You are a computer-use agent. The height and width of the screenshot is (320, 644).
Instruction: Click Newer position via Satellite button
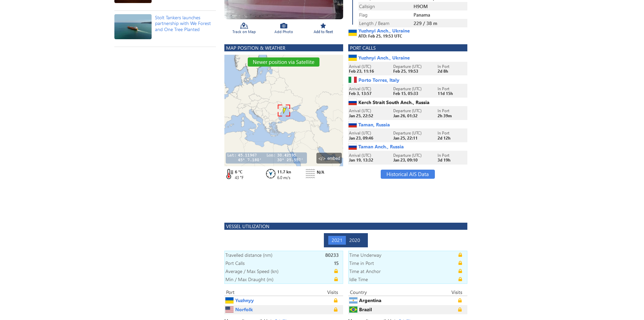coord(284,62)
